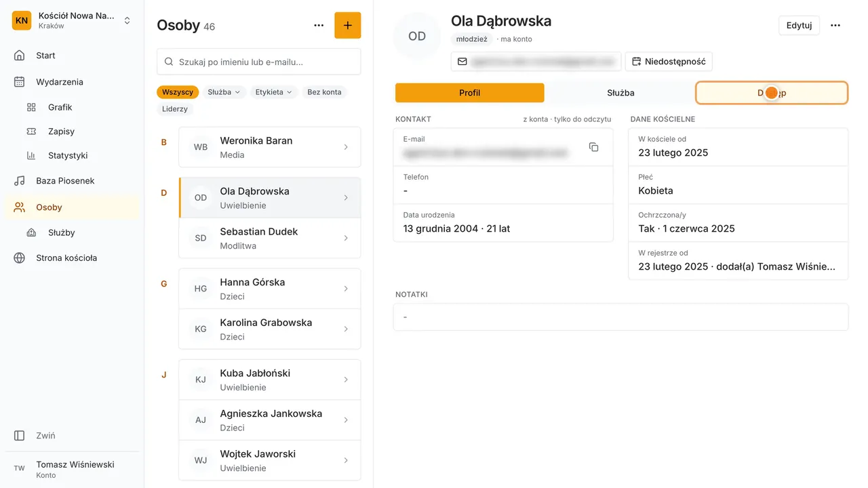This screenshot has height=488, width=868.
Task: Toggle the Bez konta filter chip
Action: (x=324, y=92)
